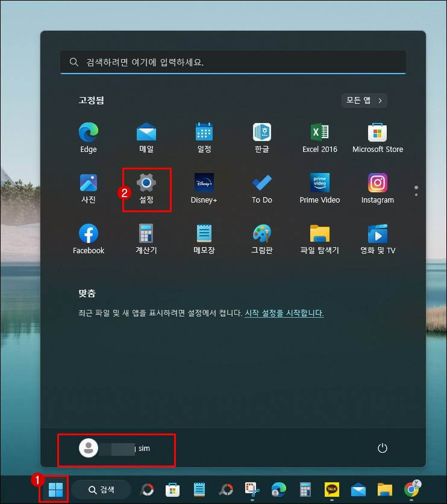447x504 pixels.
Task: Open Microsoft Store in pinned grid
Action: pos(377,137)
